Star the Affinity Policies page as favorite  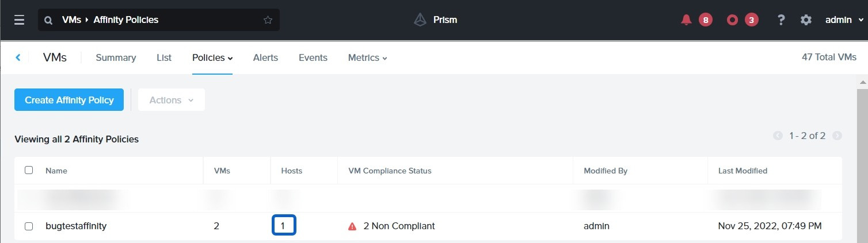268,20
